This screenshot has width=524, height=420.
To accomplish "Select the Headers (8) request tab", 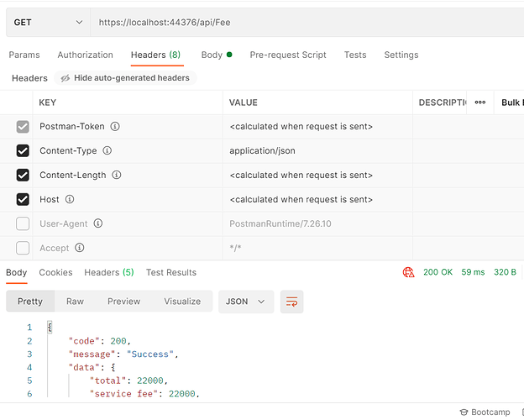I will click(155, 55).
